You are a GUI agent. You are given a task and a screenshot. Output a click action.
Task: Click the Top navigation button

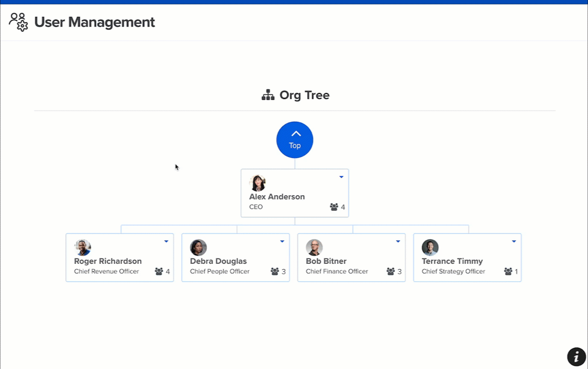pyautogui.click(x=294, y=139)
